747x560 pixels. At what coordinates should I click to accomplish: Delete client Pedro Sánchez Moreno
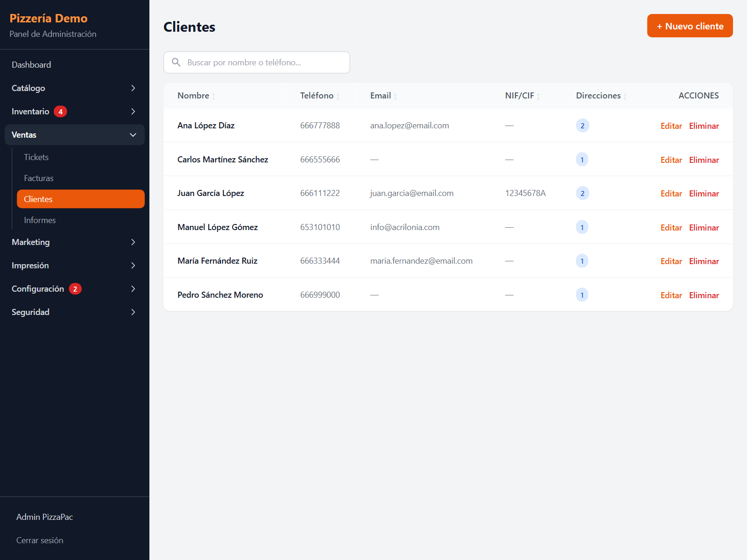coord(704,295)
